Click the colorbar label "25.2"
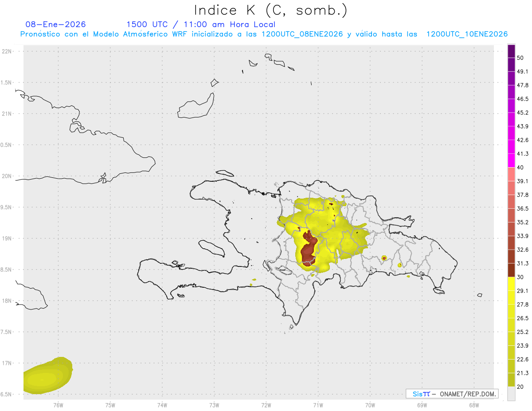This screenshot has width=532, height=411. [x=523, y=332]
